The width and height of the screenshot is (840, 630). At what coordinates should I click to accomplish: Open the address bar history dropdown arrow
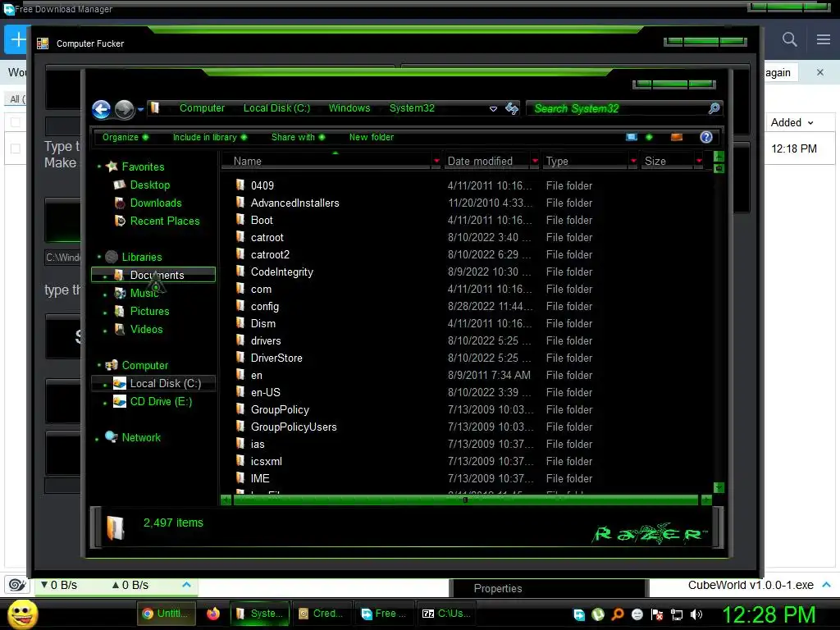pos(493,109)
